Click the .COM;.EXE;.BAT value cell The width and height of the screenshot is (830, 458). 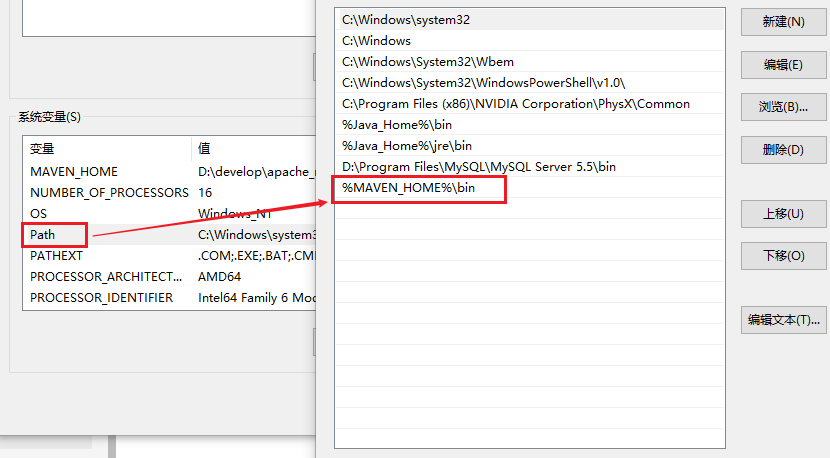coord(256,256)
